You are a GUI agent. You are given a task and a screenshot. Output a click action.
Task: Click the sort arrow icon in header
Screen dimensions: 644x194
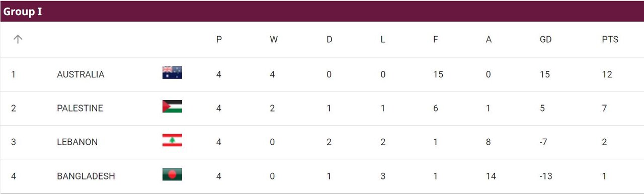point(18,39)
